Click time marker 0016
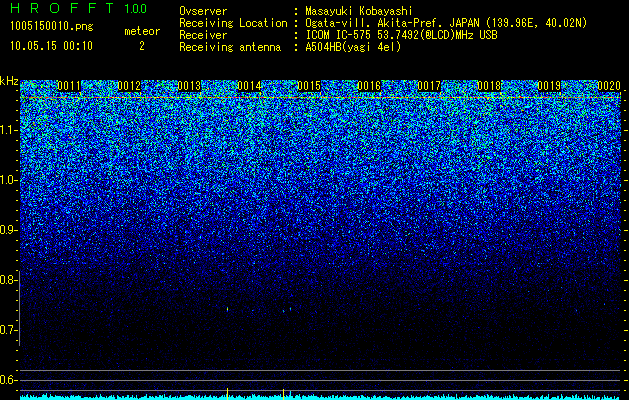Image resolution: width=629 pixels, height=400 pixels. pos(369,86)
